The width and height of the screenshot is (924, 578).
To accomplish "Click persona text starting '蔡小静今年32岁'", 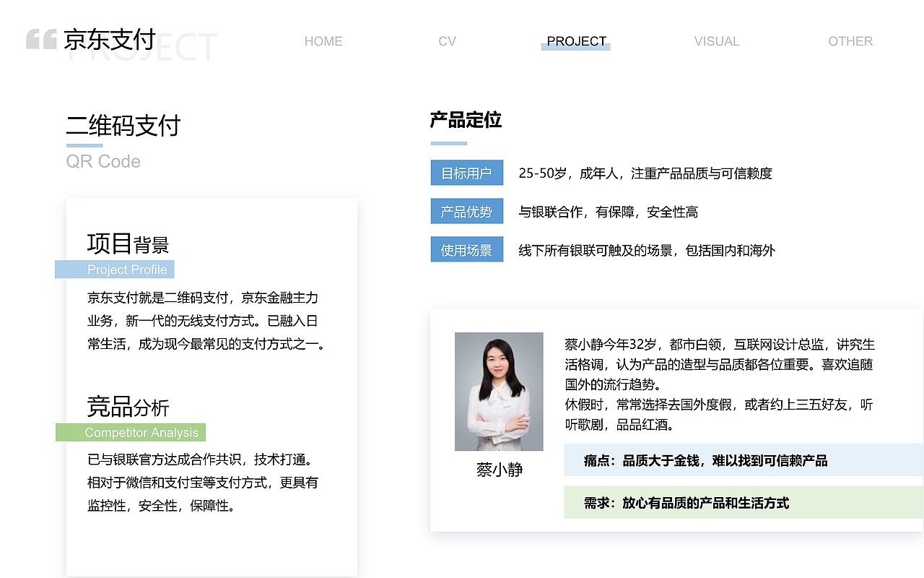I will pyautogui.click(x=720, y=364).
